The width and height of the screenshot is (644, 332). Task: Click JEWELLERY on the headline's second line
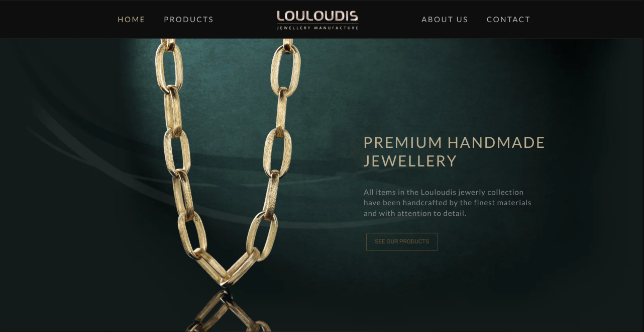[x=410, y=161]
